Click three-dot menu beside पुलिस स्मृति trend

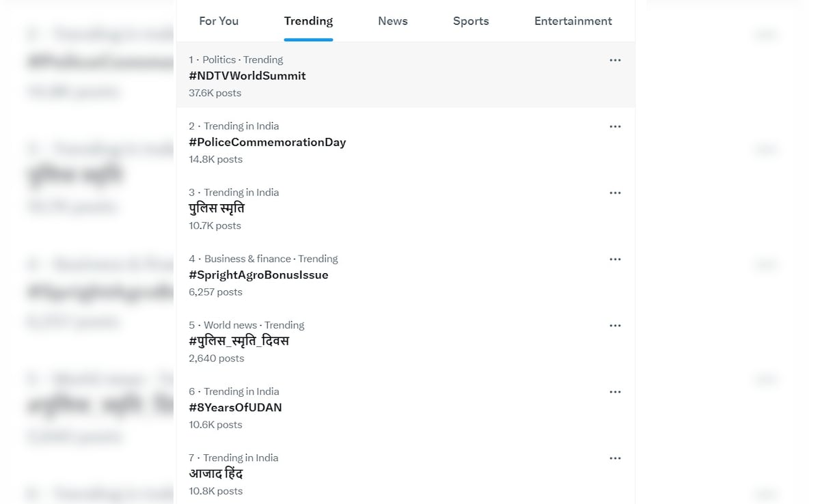pos(615,193)
